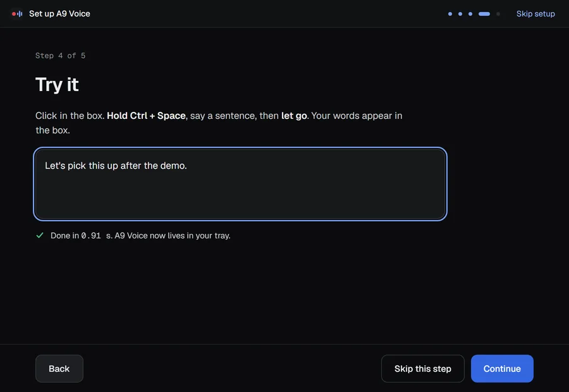Screen dimensions: 569x392
Task: Click the 0.91 seconds timing value
Action: tap(90, 236)
